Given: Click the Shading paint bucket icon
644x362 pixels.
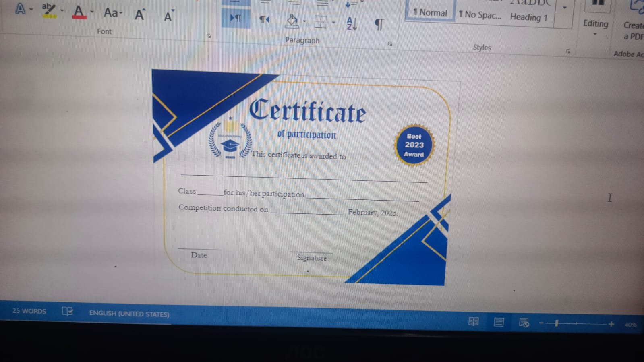Looking at the screenshot, I should point(292,20).
